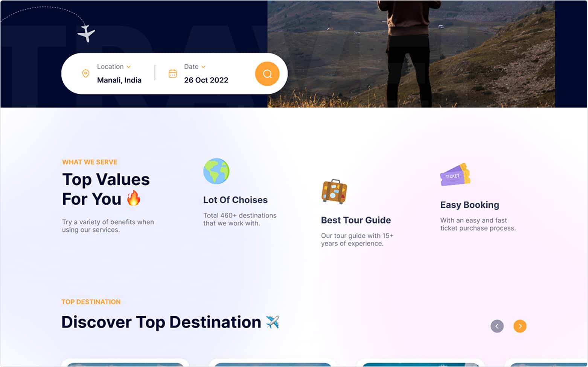Click the previous carousel arrow button

coord(497,326)
